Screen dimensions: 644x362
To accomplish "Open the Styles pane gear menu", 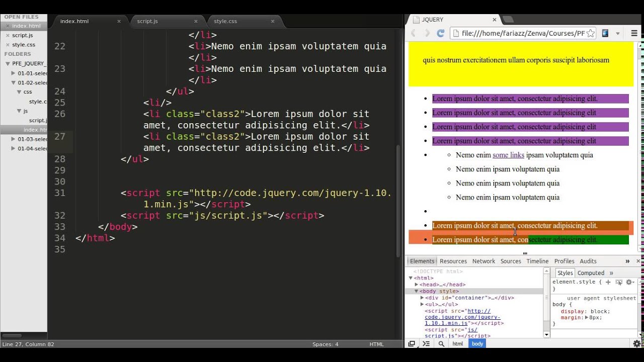I will click(x=629, y=282).
